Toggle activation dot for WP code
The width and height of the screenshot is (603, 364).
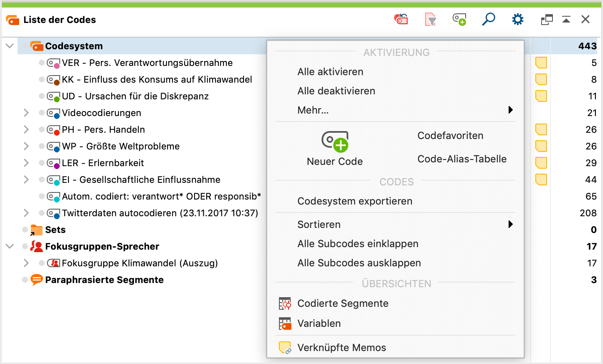pos(41,146)
